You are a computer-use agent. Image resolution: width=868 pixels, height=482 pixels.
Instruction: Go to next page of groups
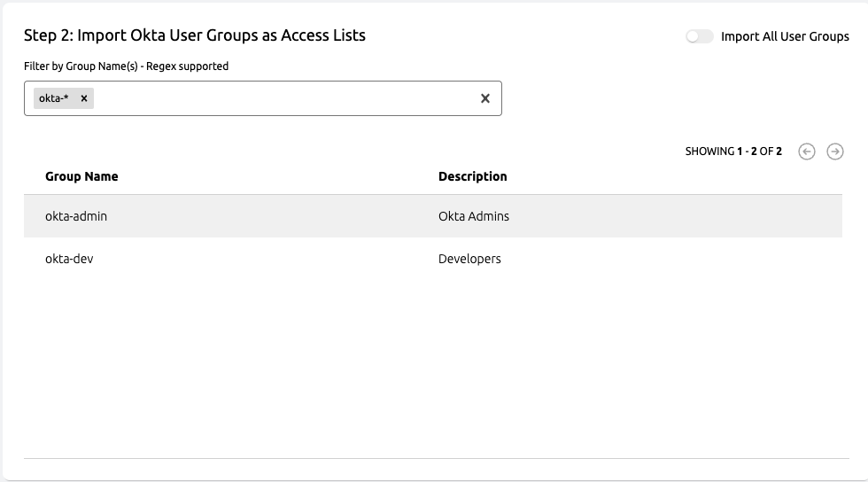(834, 152)
